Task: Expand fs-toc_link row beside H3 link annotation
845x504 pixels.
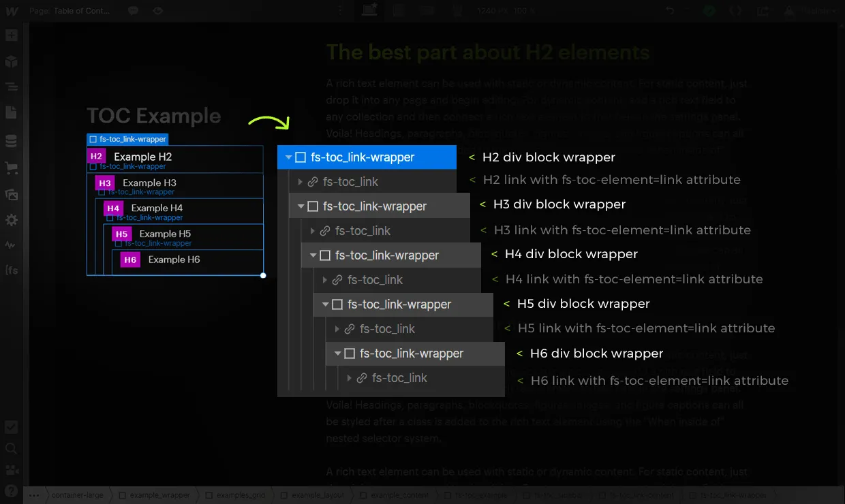Action: [x=313, y=231]
